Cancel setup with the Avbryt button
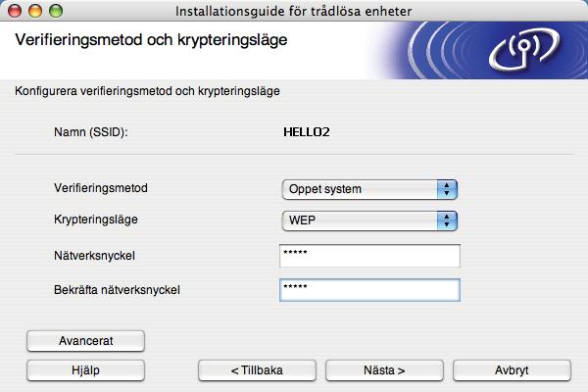Viewport: 588px width, 392px height. click(512, 370)
